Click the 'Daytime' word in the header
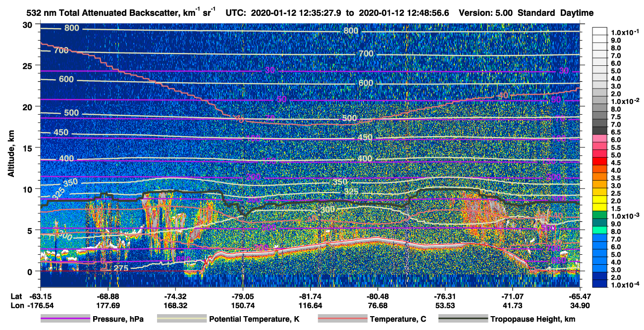This screenshot has width=644, height=330. point(577,13)
